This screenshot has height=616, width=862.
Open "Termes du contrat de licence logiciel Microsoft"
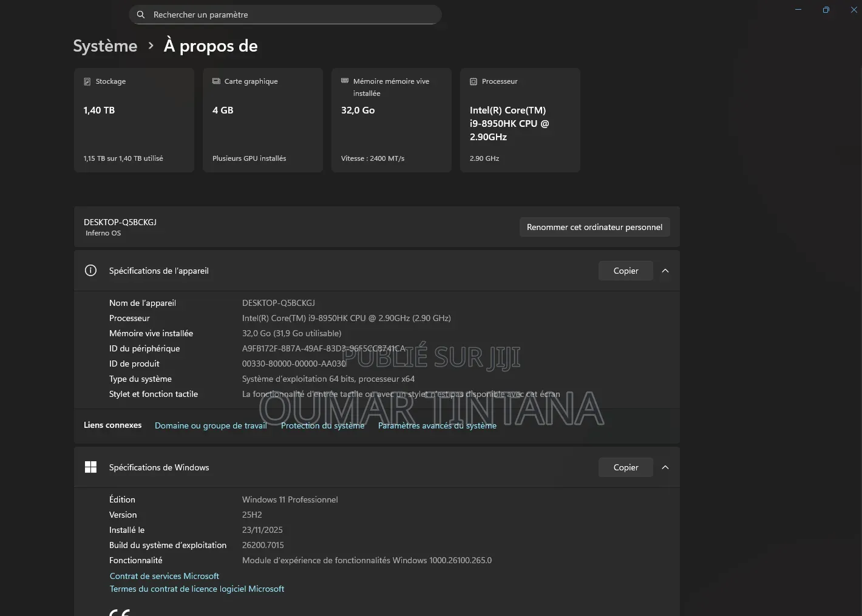point(197,589)
